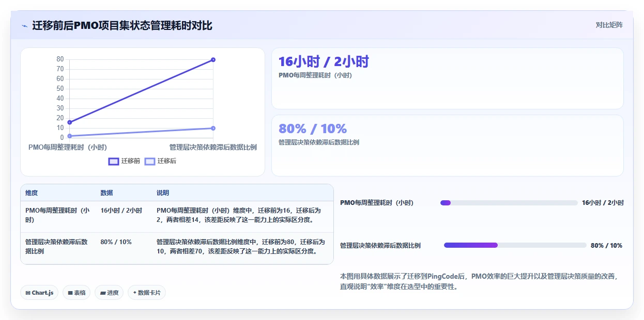644x320 pixels.
Task: Select the 进度 tag chip
Action: click(109, 293)
